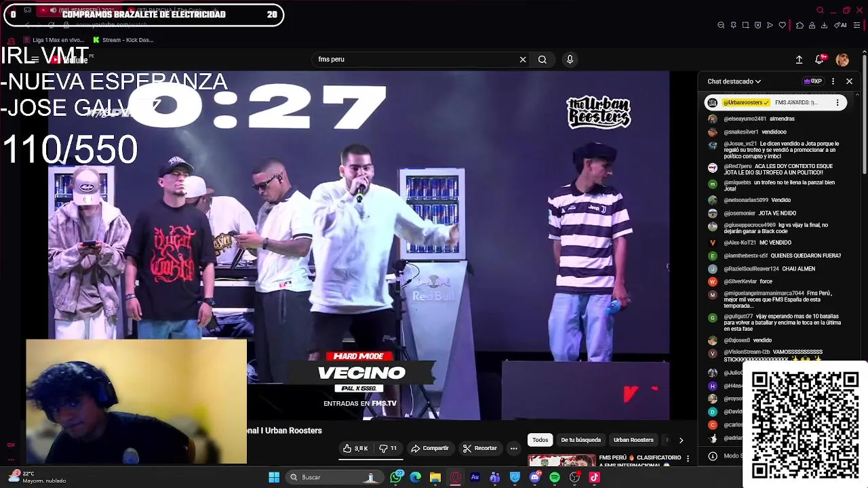
Task: Click chat message from @iamthebestx-u5f
Action: click(773, 256)
